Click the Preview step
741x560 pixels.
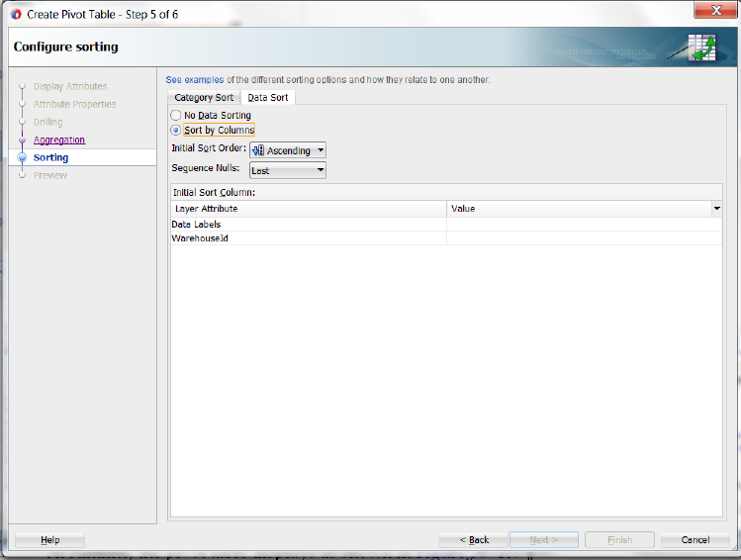[50, 175]
